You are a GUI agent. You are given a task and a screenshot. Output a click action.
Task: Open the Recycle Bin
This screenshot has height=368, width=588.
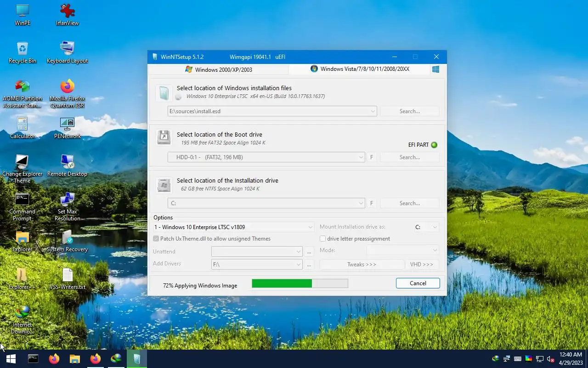coord(22,52)
